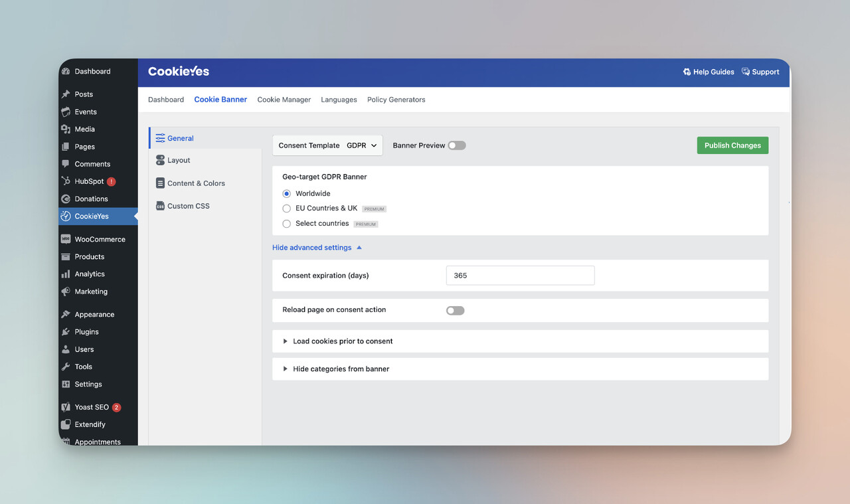Screen dimensions: 850x504
Task: Click the Support chat icon
Action: tap(746, 72)
